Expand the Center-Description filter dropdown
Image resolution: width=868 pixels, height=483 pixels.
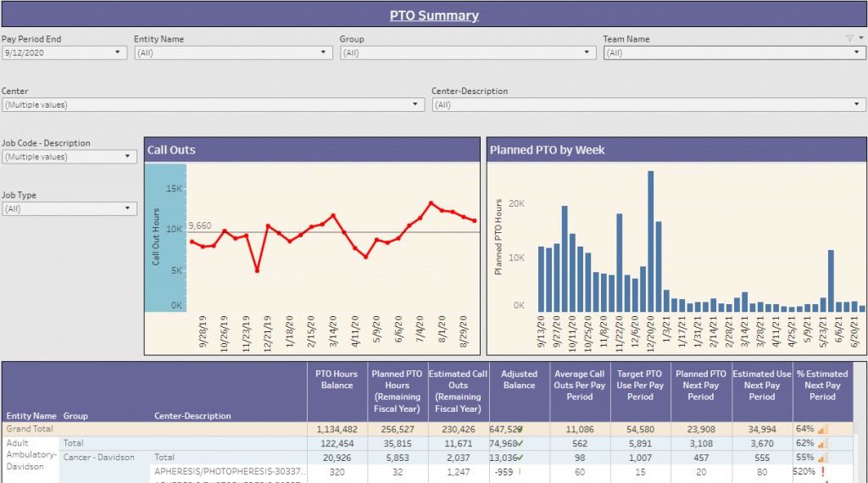(857, 105)
